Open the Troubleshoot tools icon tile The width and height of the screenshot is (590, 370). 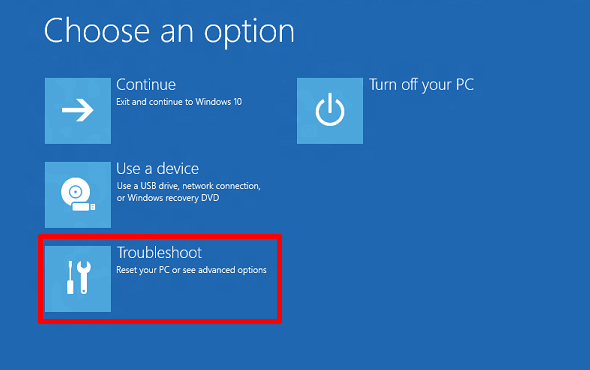pos(78,279)
